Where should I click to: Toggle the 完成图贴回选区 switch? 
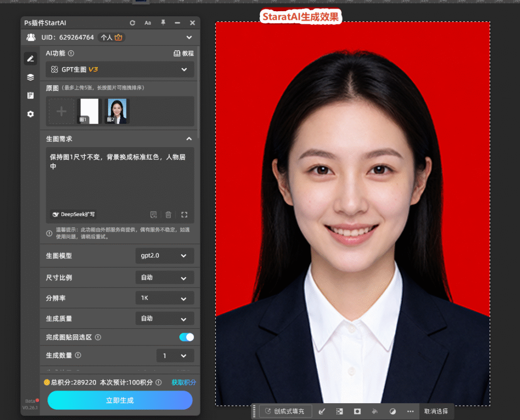[x=186, y=337]
